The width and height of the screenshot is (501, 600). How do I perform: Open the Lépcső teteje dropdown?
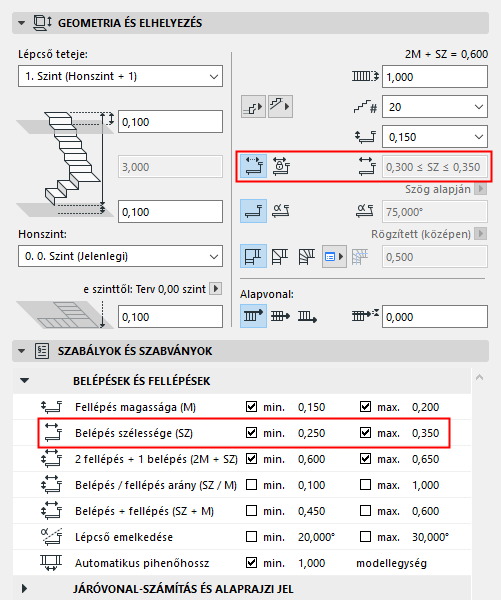tap(120, 76)
